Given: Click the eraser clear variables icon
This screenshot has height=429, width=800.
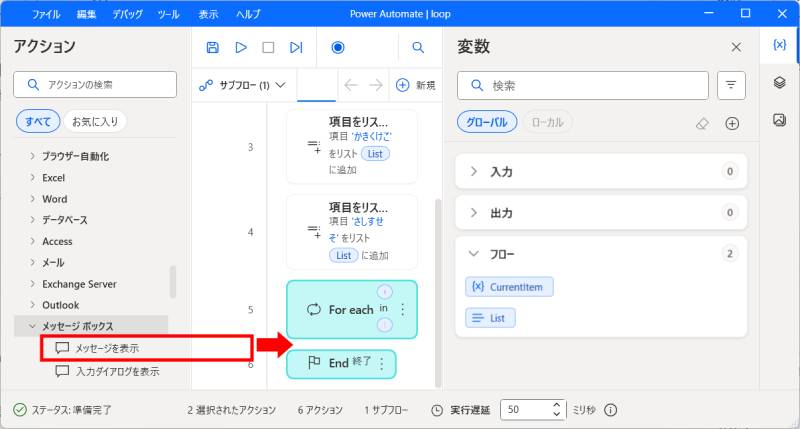Looking at the screenshot, I should tap(702, 123).
